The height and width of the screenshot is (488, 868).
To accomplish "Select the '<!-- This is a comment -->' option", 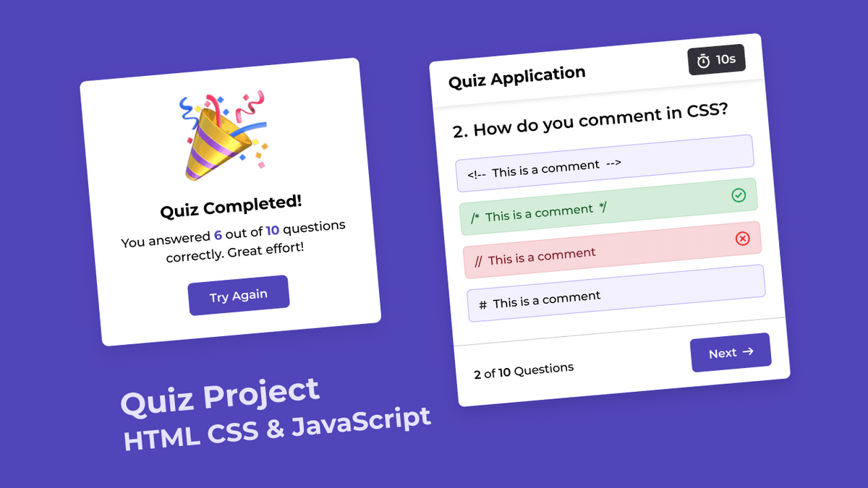I will point(605,163).
